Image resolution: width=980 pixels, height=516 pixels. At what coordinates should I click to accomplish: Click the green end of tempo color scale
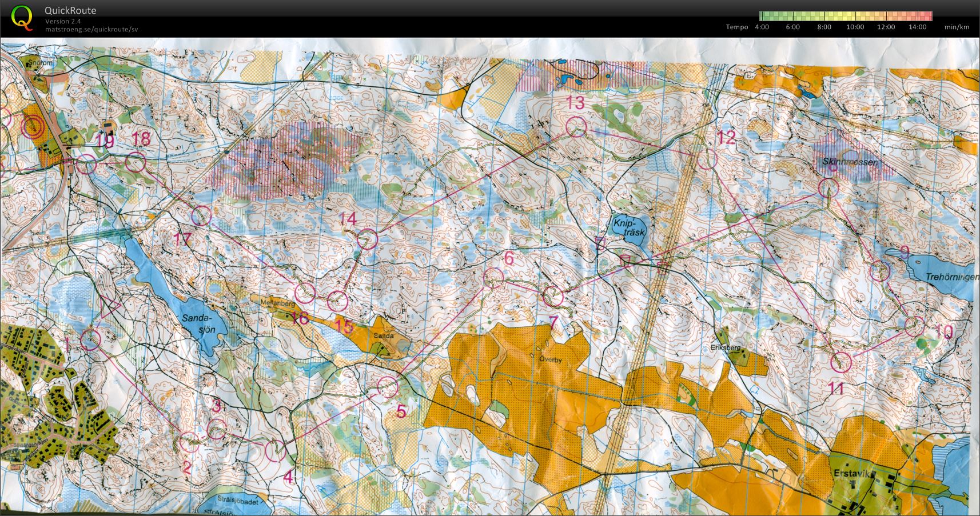tap(764, 15)
